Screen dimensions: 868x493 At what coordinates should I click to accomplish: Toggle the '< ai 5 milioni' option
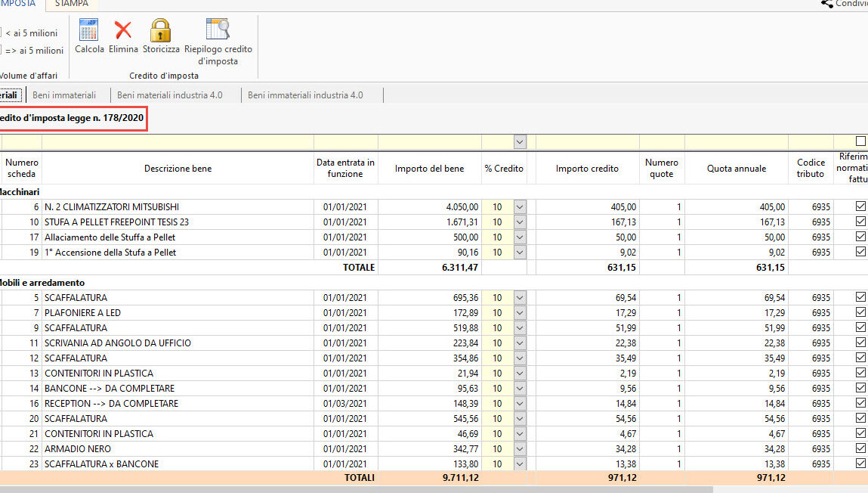[1, 33]
